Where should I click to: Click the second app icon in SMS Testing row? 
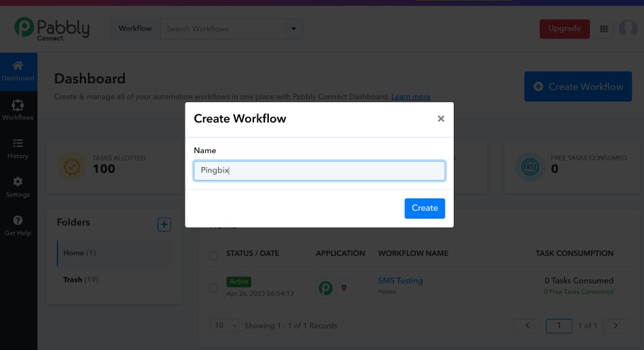point(344,288)
